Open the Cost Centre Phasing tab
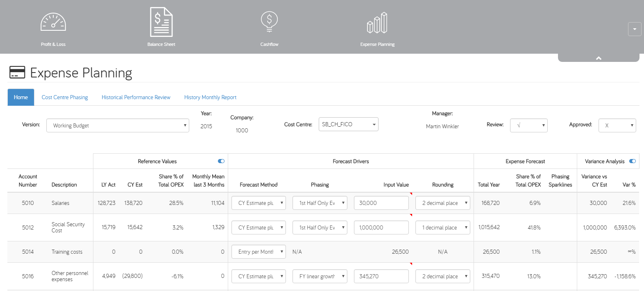The image size is (644, 291). (x=65, y=97)
